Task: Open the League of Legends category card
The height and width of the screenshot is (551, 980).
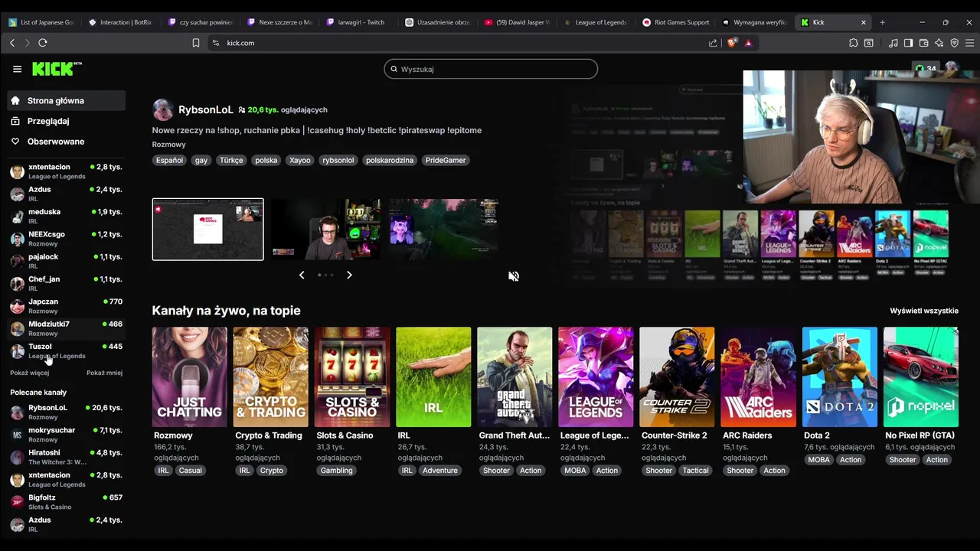Action: [596, 377]
